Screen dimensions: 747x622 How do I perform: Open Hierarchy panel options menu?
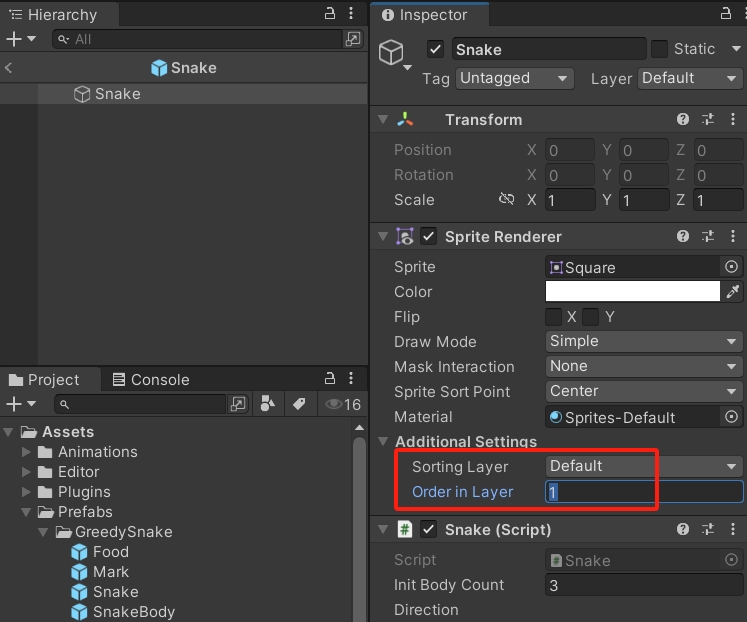pyautogui.click(x=351, y=13)
